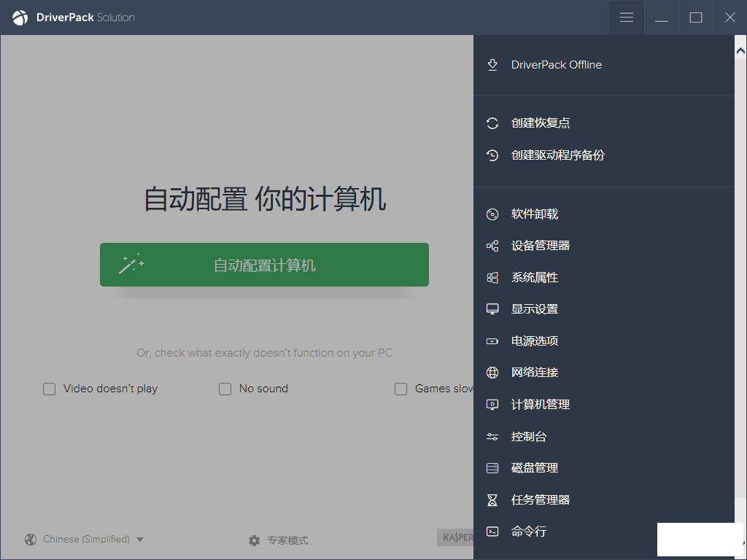Click the 自动配置 你的计算机 heading text
747x560 pixels.
click(x=265, y=198)
